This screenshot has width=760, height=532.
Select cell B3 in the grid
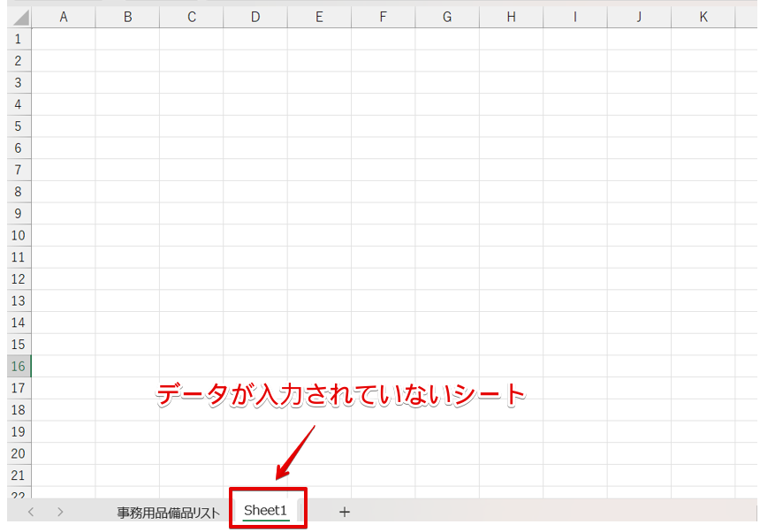coord(127,82)
